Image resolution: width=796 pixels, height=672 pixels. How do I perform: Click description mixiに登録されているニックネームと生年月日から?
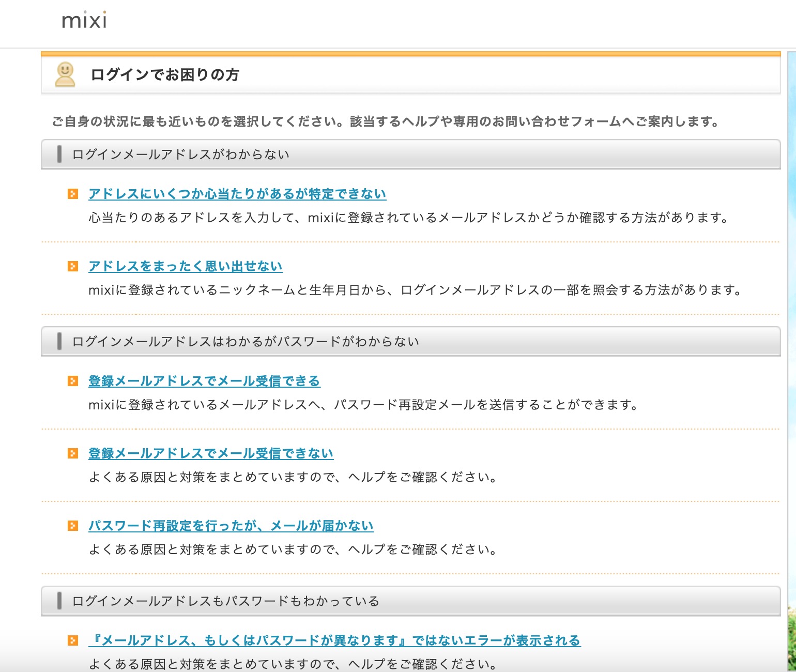pos(416,290)
